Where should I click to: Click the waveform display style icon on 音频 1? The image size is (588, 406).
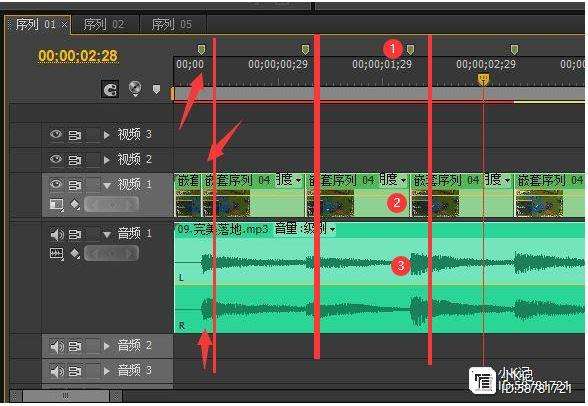point(57,254)
